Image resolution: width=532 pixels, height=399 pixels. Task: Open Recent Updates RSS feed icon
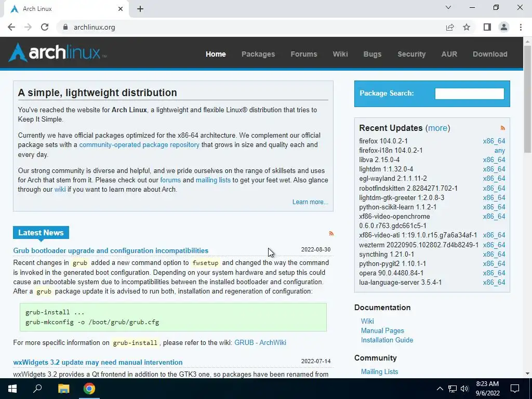coord(503,128)
